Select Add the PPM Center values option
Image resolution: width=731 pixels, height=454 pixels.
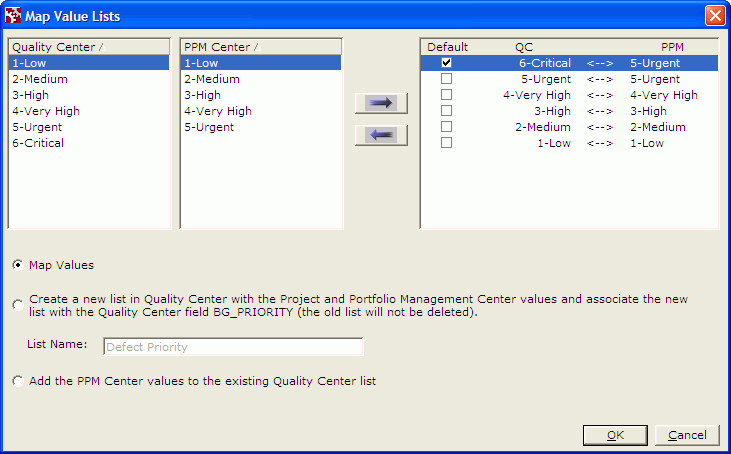coord(18,381)
